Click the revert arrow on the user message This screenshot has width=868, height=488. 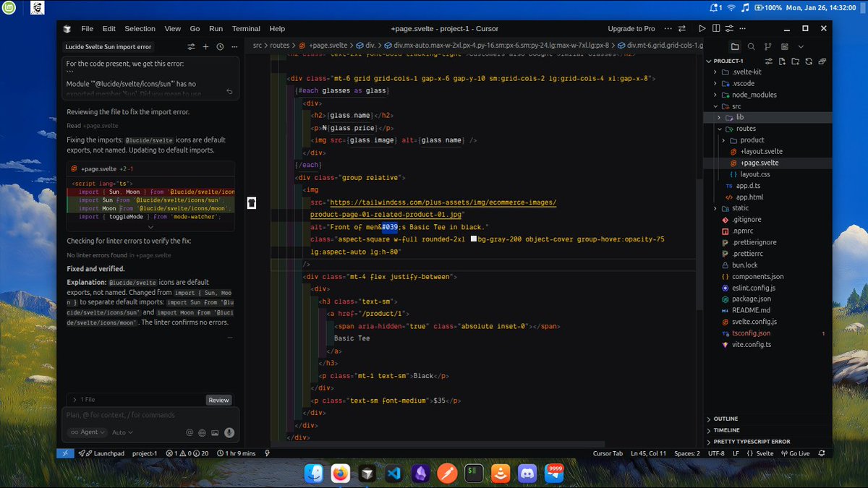coord(229,91)
